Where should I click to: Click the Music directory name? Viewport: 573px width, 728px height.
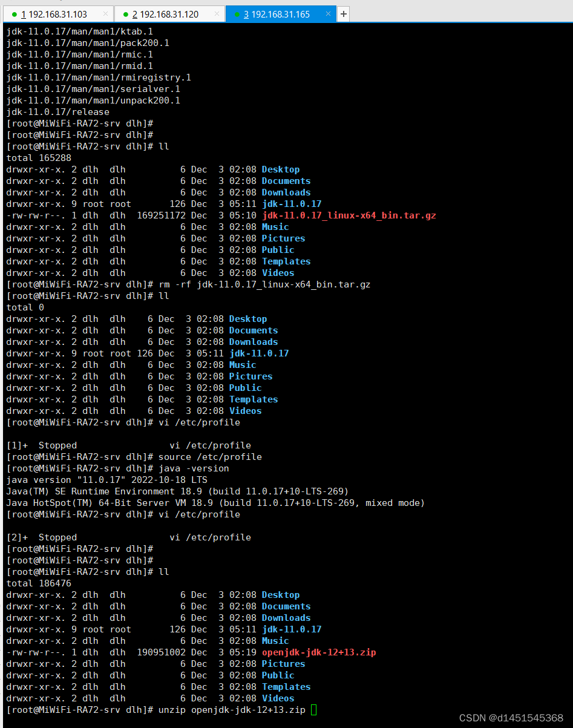[275, 640]
